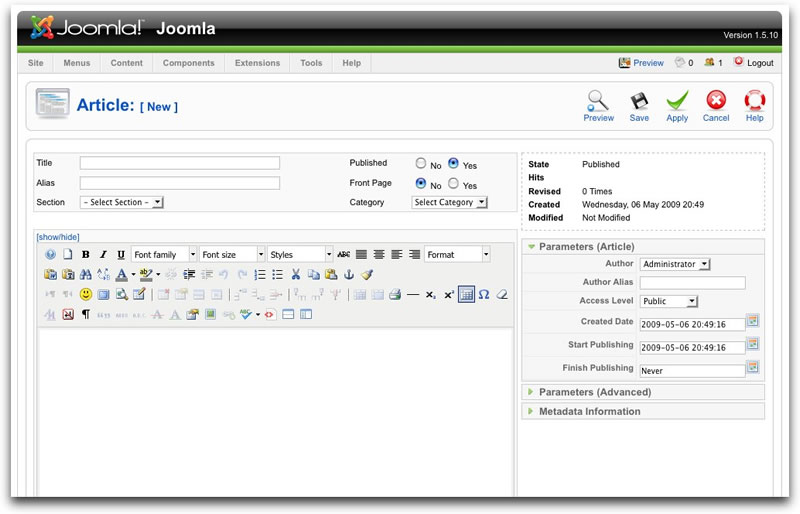Click into the Author Alias field

pyautogui.click(x=692, y=282)
